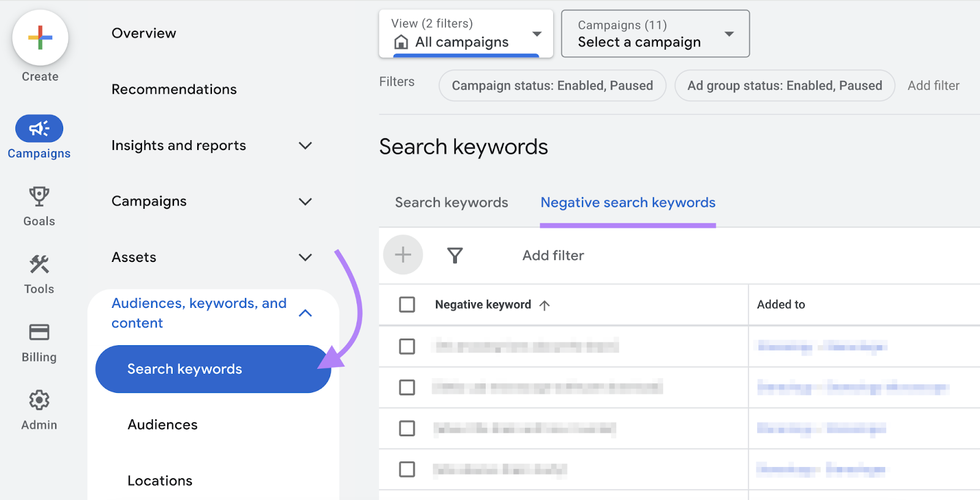The width and height of the screenshot is (980, 500).
Task: Click the house icon in All campaigns
Action: (401, 42)
